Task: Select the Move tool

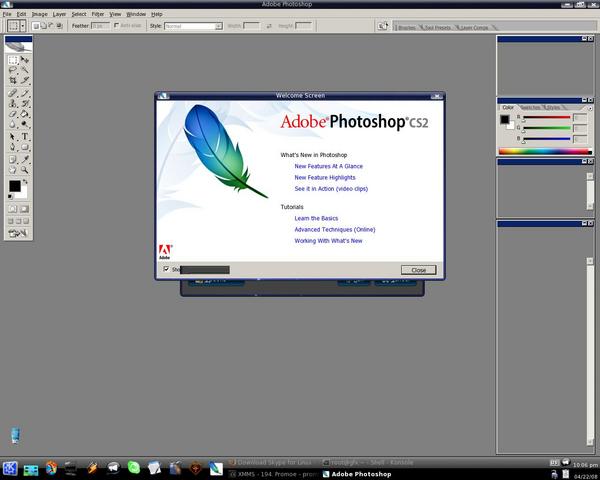Action: (24, 60)
